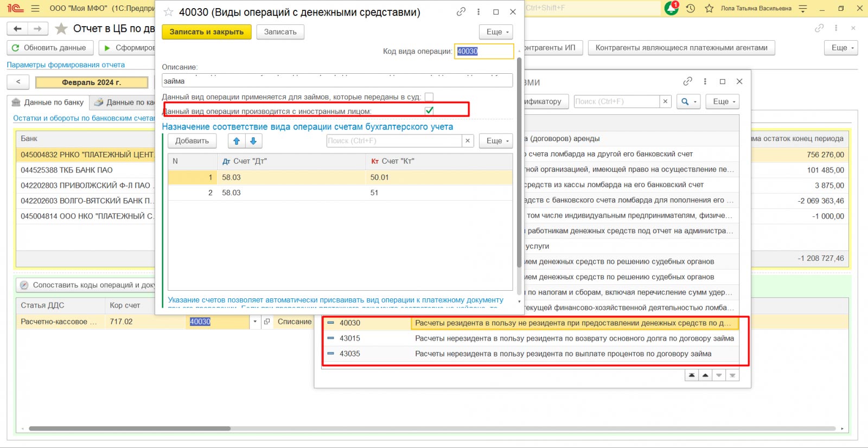Viewport: 868px width, 448px height.
Task: Uncheck the foreign person operation checkbox
Action: click(429, 111)
